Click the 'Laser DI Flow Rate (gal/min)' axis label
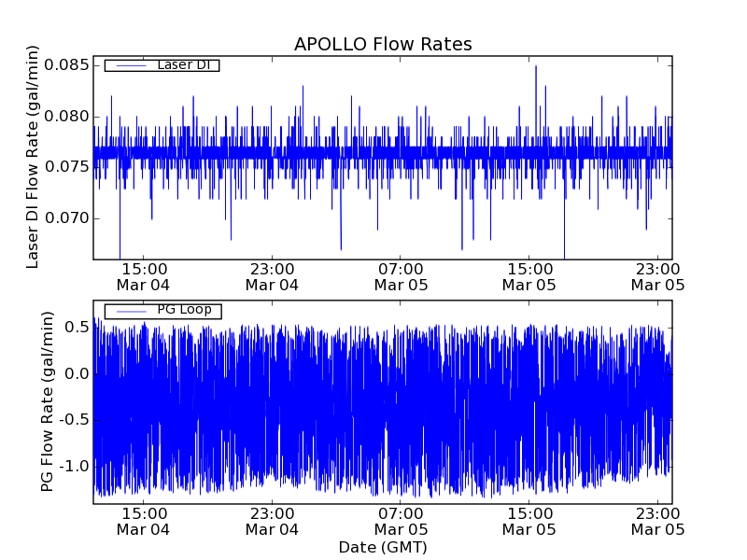Image resolution: width=747 pixels, height=560 pixels. (x=32, y=157)
